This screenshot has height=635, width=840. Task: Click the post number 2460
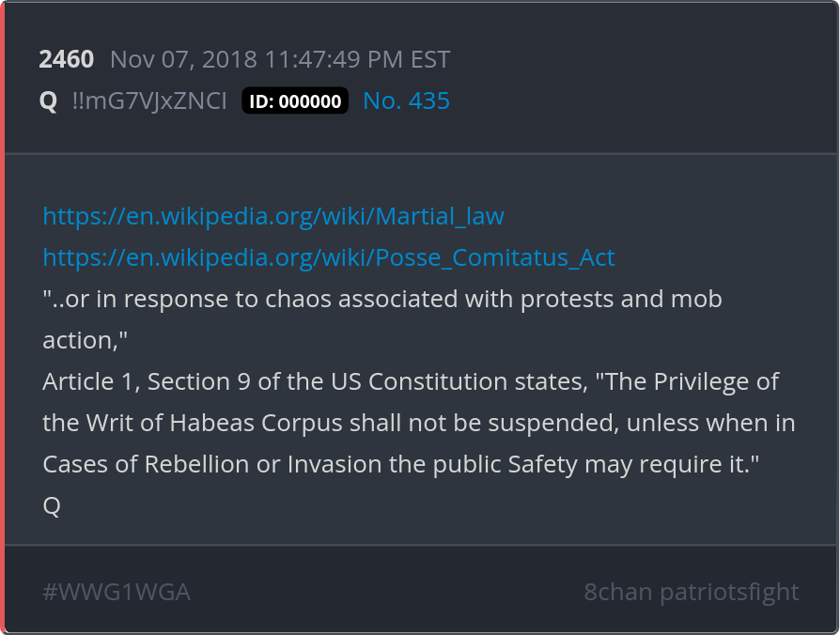coord(66,60)
